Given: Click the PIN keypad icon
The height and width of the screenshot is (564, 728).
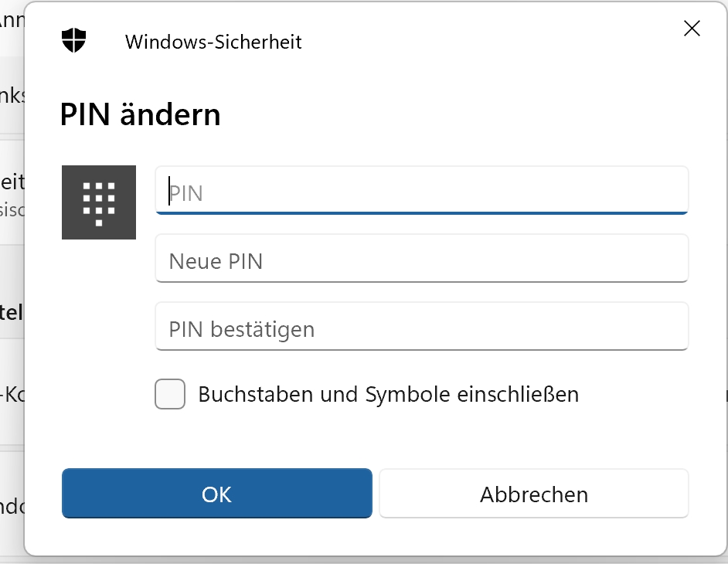Looking at the screenshot, I should click(99, 202).
